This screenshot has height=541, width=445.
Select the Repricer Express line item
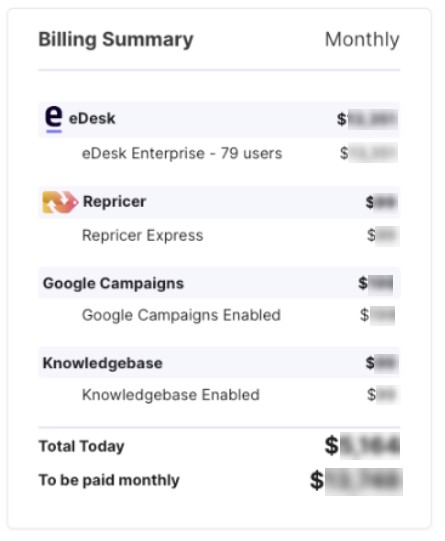[142, 236]
